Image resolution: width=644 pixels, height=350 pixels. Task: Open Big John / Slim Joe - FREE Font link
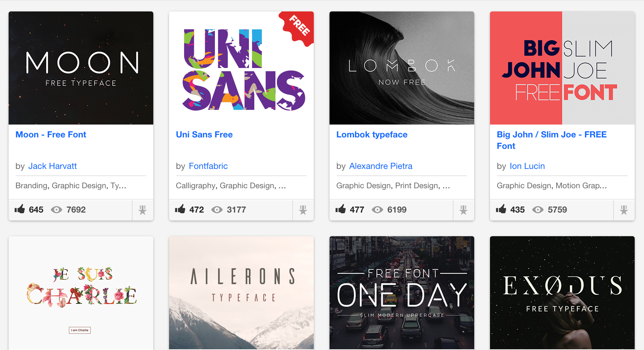[552, 140]
